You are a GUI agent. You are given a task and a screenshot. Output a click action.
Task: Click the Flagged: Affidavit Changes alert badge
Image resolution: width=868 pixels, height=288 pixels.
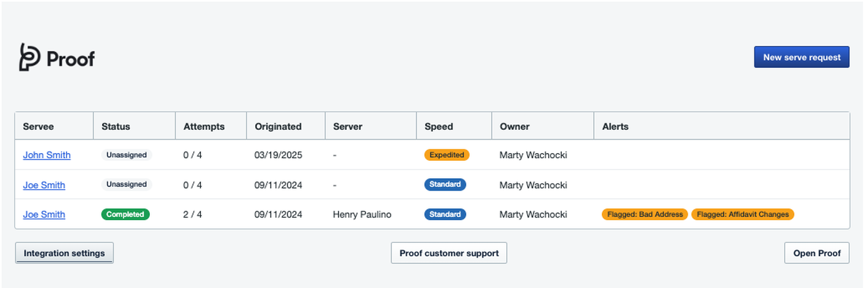(x=742, y=214)
